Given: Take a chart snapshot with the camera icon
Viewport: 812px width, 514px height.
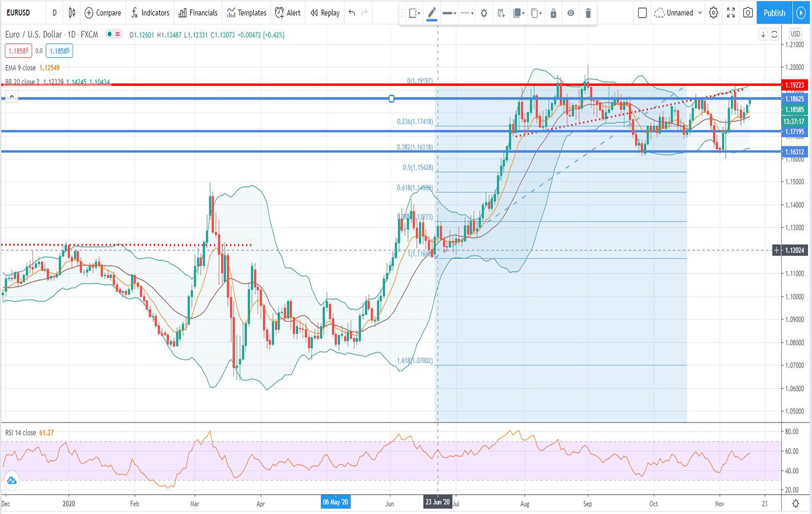Looking at the screenshot, I should click(748, 13).
